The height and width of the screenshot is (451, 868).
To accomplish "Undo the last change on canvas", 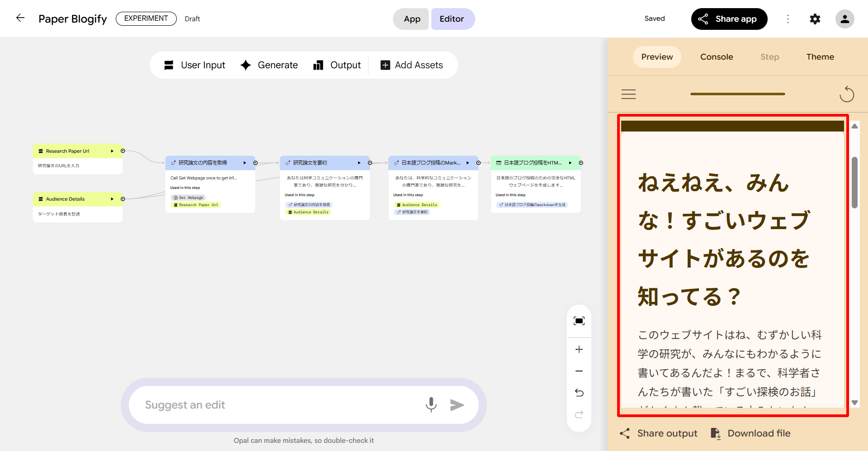I will tap(579, 393).
